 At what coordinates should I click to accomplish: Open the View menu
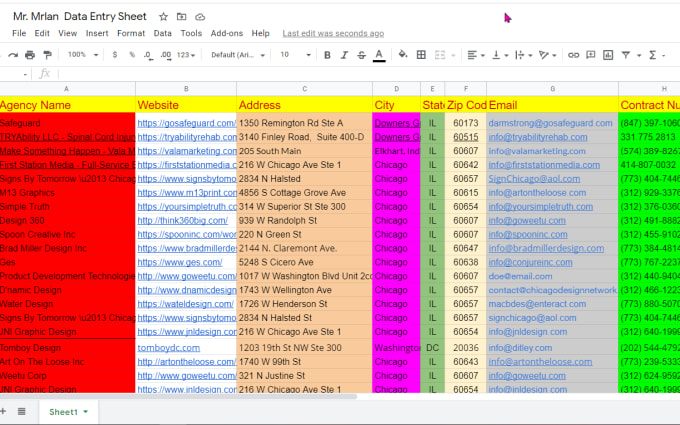tap(68, 33)
